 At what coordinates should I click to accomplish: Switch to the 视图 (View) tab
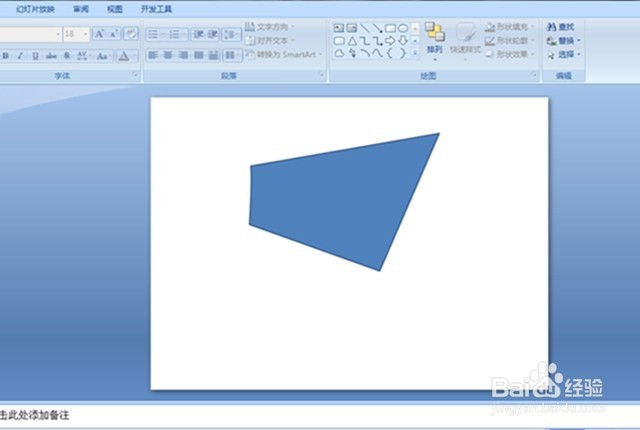115,9
